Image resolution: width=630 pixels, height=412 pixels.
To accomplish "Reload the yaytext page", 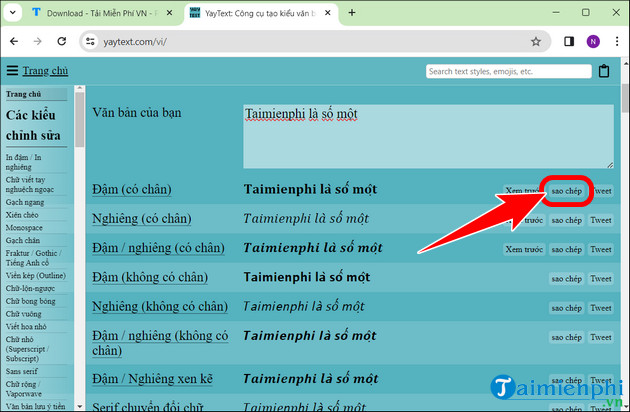I will click(61, 41).
